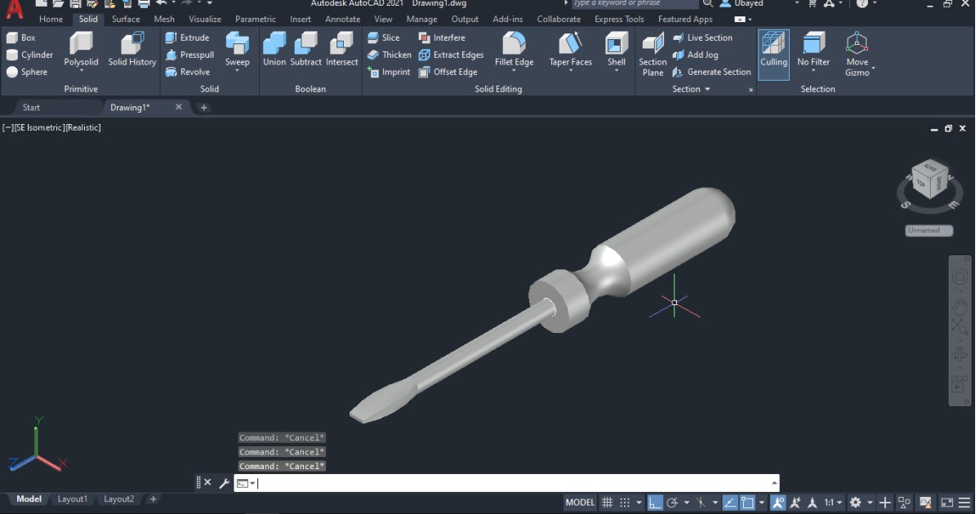Open the Slice tool

[x=384, y=37]
